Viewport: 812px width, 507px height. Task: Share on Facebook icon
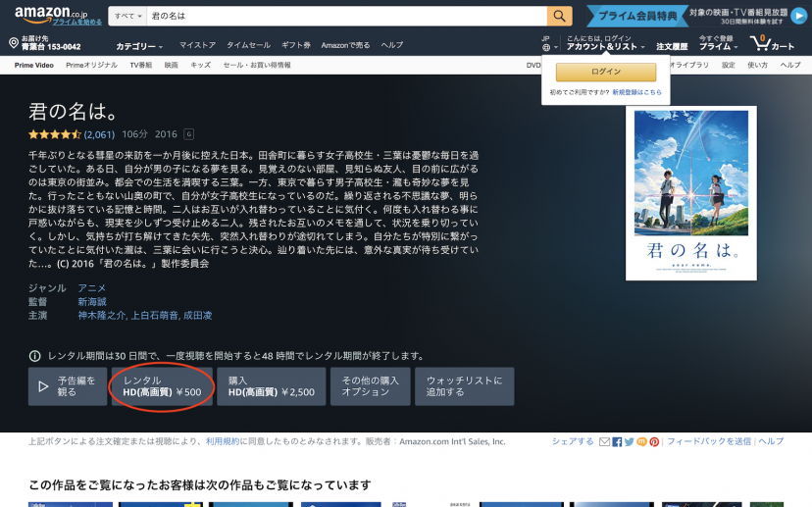(x=617, y=441)
